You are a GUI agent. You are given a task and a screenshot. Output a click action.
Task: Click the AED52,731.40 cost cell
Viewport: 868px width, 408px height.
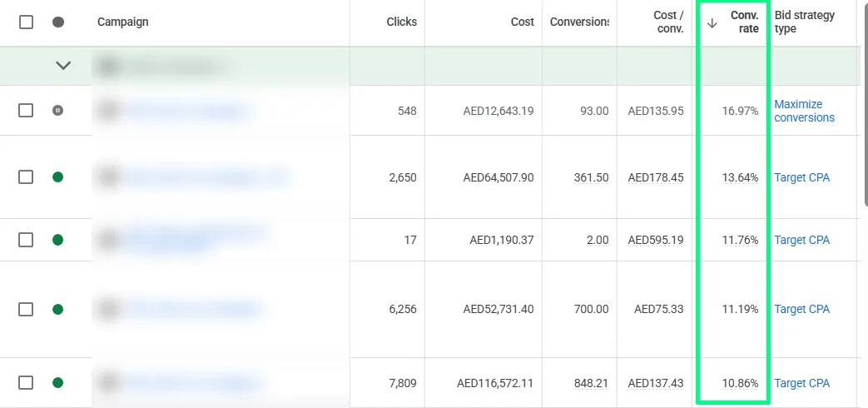[x=498, y=310]
